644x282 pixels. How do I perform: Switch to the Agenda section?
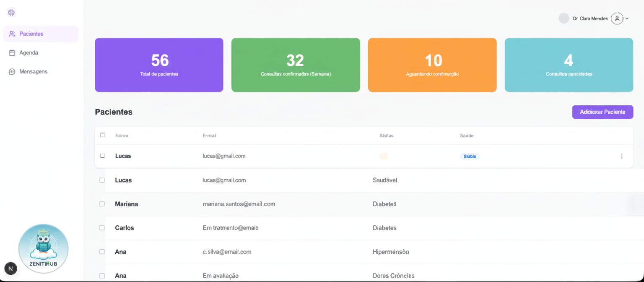pyautogui.click(x=29, y=52)
